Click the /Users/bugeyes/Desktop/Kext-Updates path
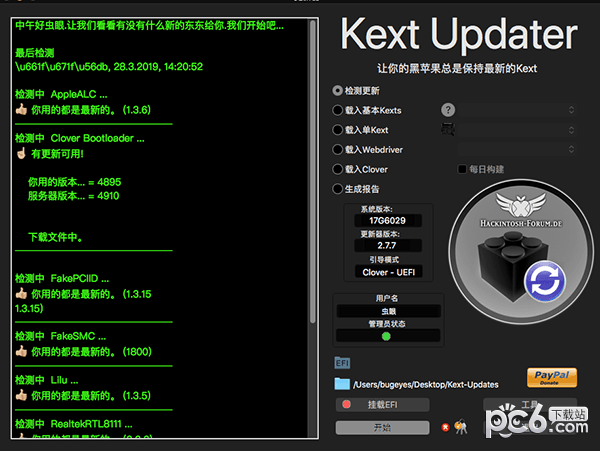600x451 pixels. point(426,384)
